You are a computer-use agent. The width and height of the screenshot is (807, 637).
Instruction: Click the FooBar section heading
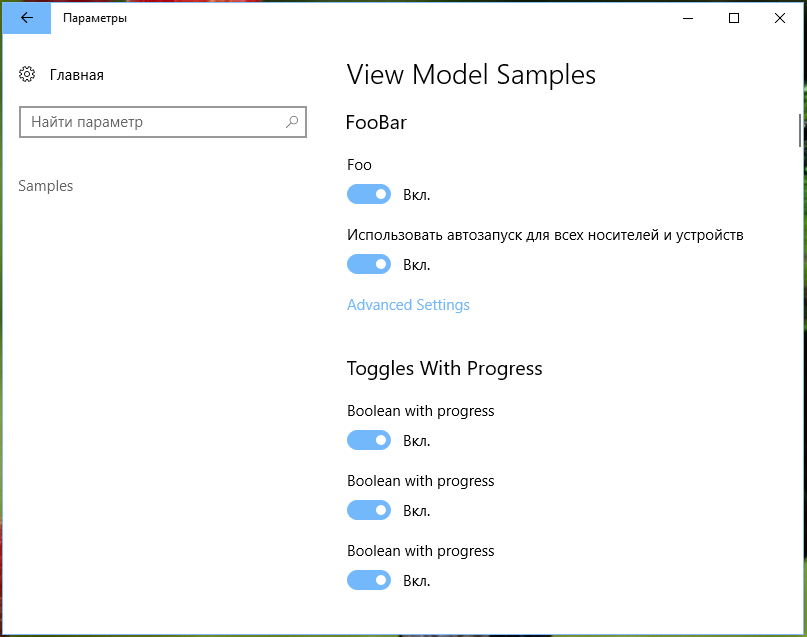(x=376, y=122)
